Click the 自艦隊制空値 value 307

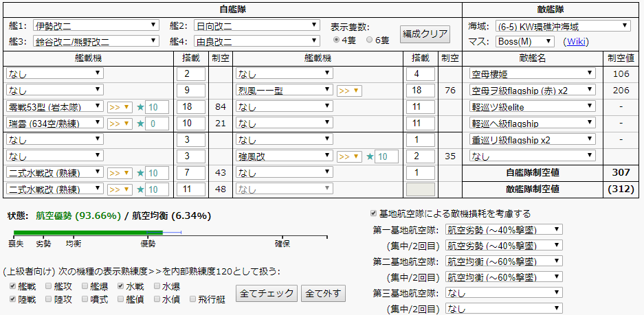[621, 173]
